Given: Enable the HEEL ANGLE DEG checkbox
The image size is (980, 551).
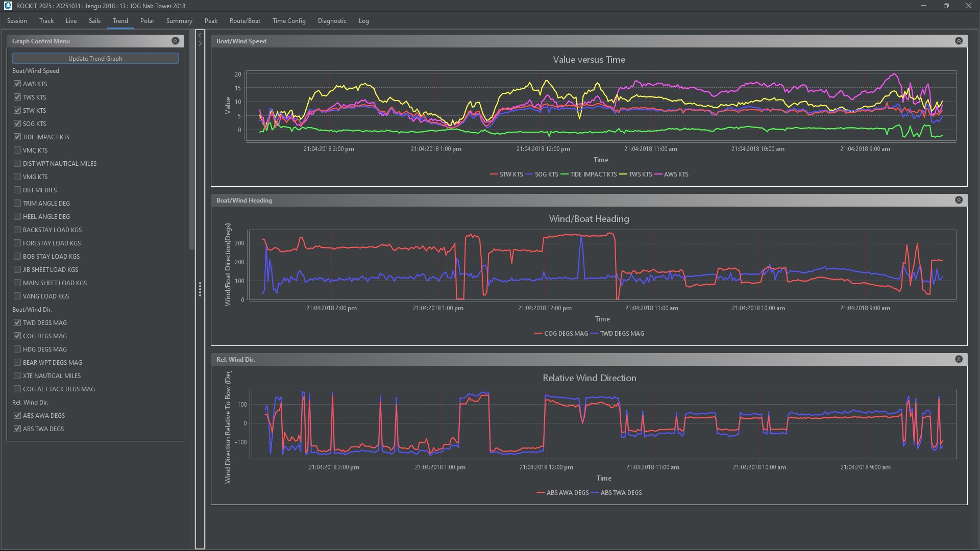Looking at the screenshot, I should tap(17, 216).
